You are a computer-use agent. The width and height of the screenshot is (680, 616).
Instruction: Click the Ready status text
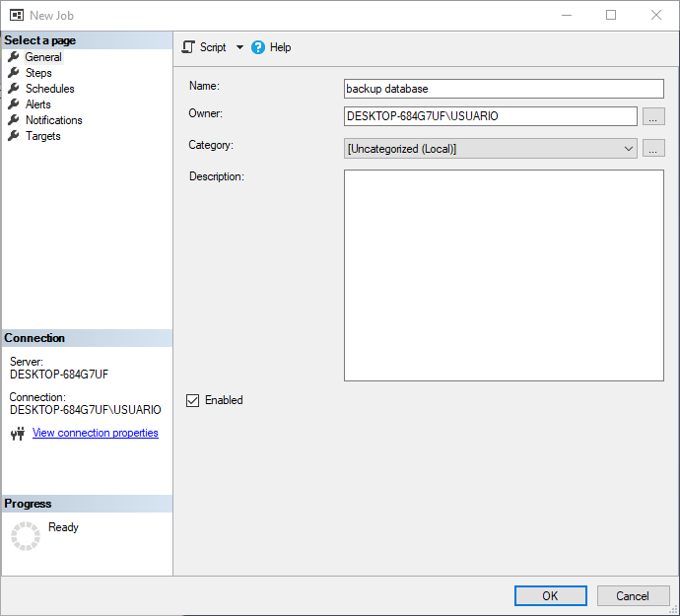tap(63, 527)
